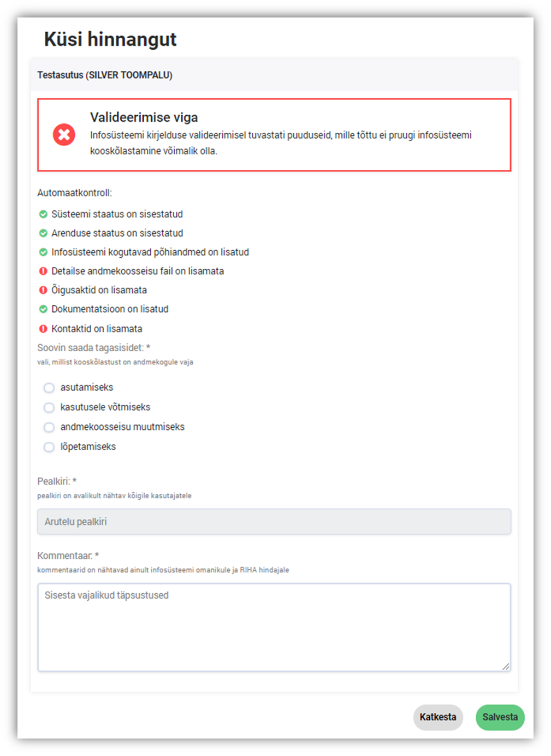This screenshot has width=551, height=756.
Task: Click green check icon beside Dokumentatsioon
Action: coord(43,309)
